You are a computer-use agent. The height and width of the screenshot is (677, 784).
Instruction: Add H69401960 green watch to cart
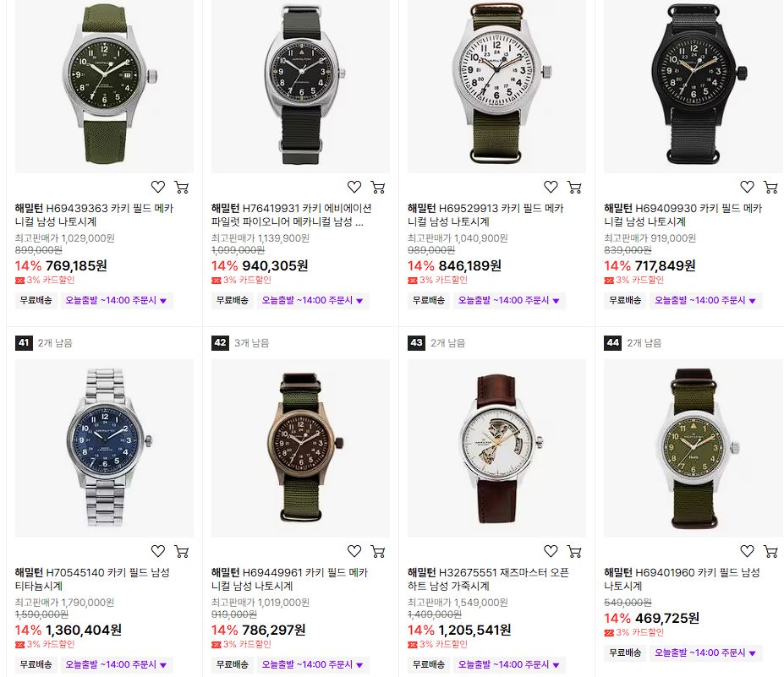771,551
